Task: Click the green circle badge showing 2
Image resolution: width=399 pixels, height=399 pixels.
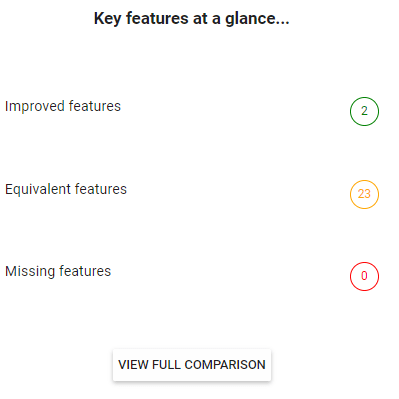Action: [x=364, y=111]
